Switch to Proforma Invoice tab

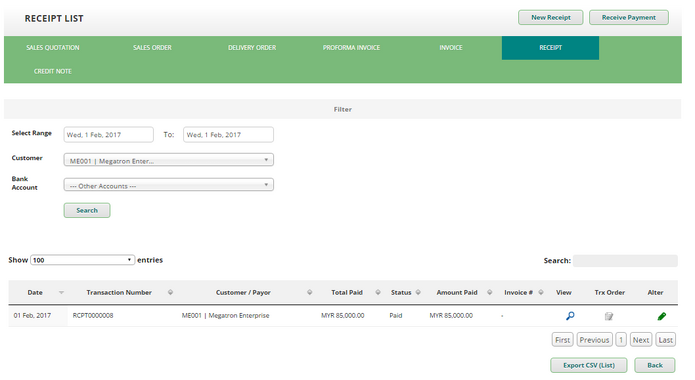pos(351,47)
